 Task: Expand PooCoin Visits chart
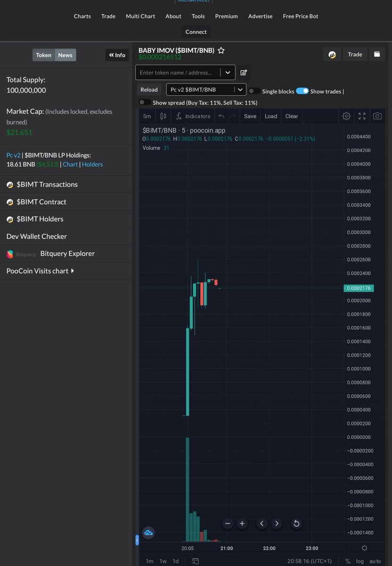(x=41, y=271)
